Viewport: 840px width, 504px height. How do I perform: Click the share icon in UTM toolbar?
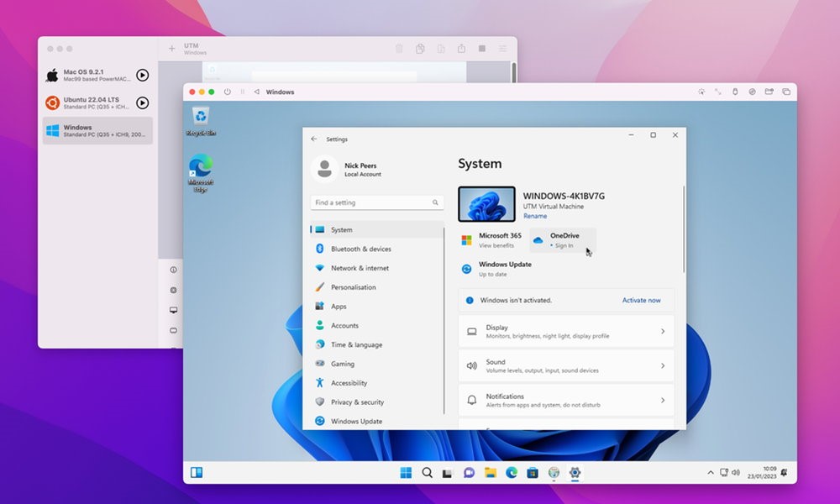(461, 49)
